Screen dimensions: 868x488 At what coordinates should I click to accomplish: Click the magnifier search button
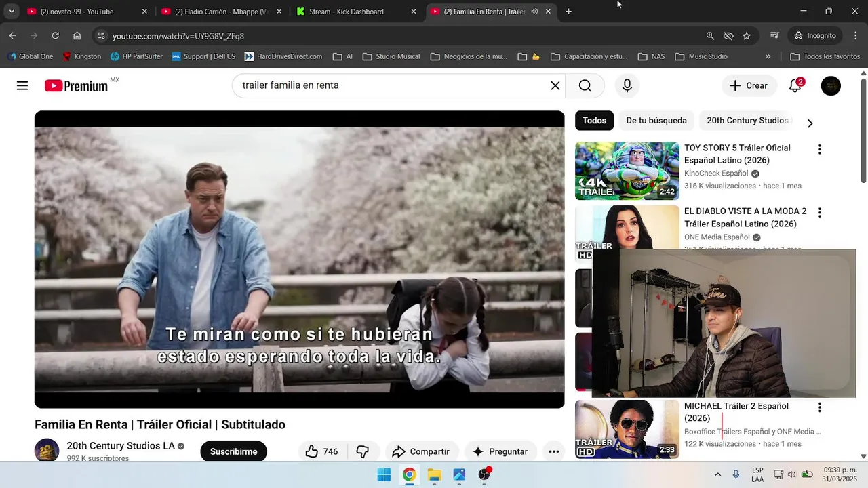point(585,85)
